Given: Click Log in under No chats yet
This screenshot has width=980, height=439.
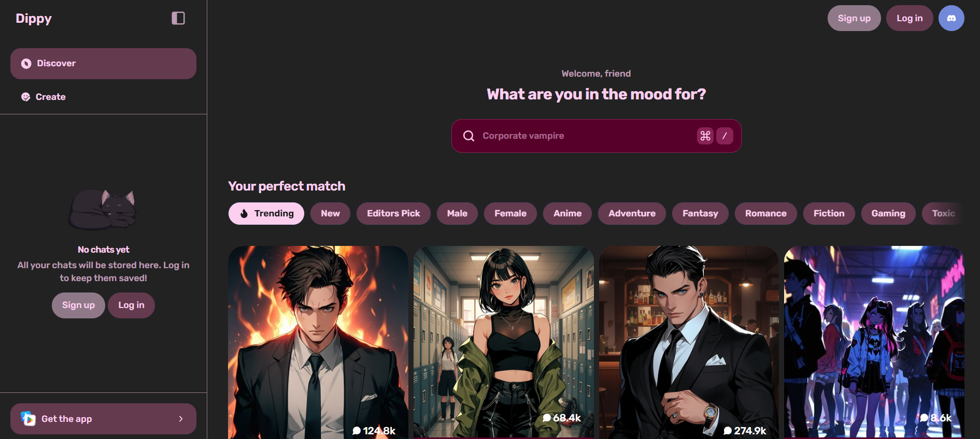Looking at the screenshot, I should 131,305.
